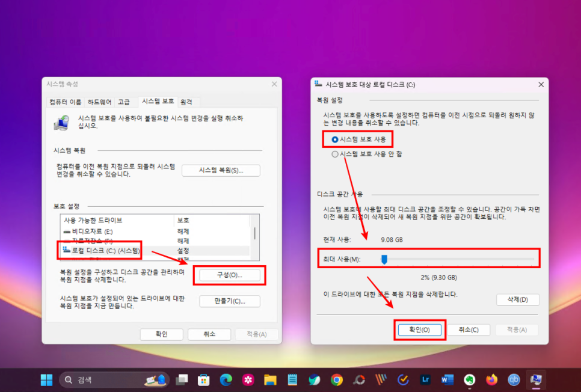This screenshot has width=581, height=392.
Task: Open Notepad from the taskbar
Action: 292,380
